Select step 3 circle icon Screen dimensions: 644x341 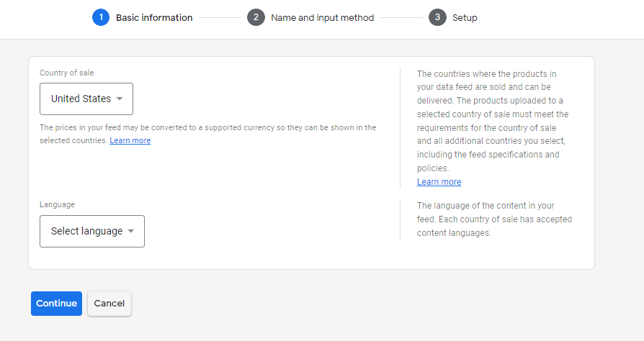tap(437, 18)
